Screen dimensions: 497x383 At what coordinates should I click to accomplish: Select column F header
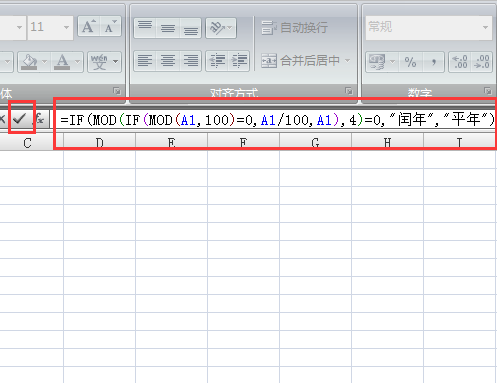[x=243, y=143]
